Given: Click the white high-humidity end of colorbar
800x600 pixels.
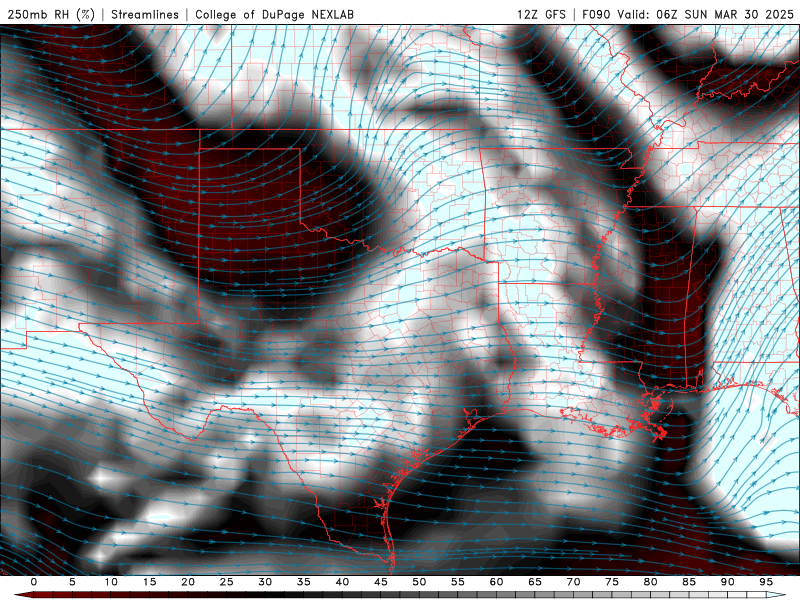Looking at the screenshot, I should 776,595.
